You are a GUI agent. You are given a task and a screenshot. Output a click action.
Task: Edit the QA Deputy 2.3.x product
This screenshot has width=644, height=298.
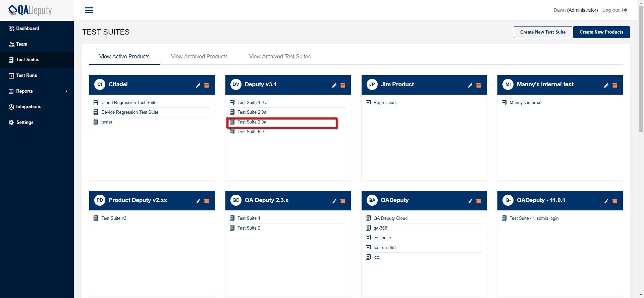tap(334, 201)
